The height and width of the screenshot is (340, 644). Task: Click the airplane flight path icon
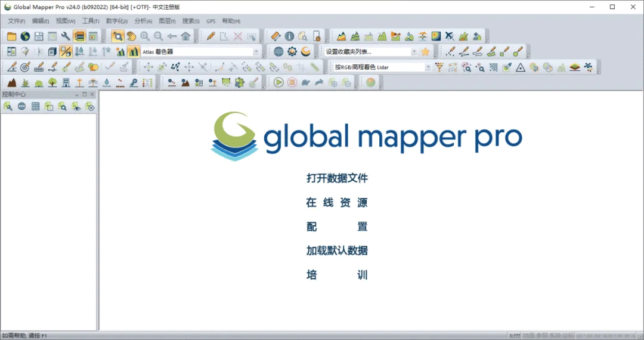click(x=450, y=36)
